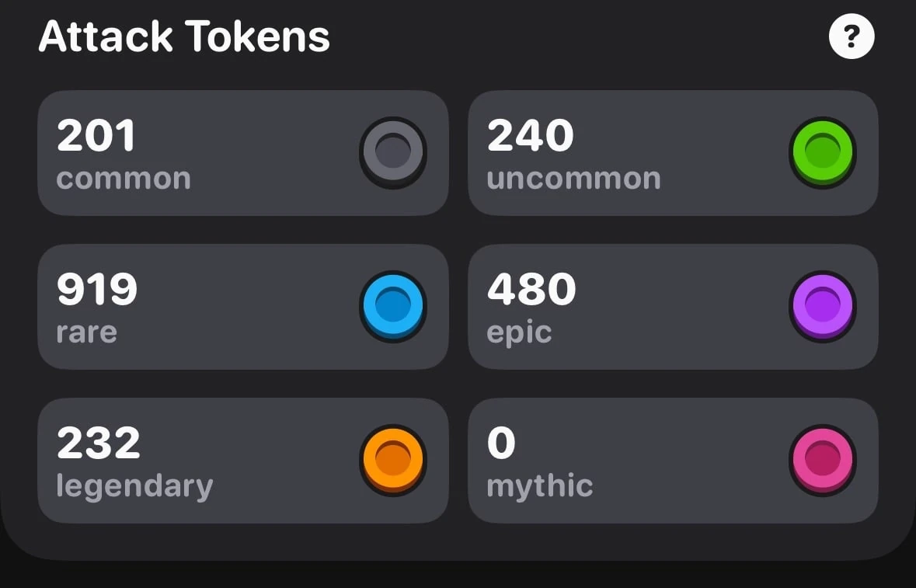The image size is (916, 588).
Task: Tap the 919 rare token count
Action: [x=97, y=290]
